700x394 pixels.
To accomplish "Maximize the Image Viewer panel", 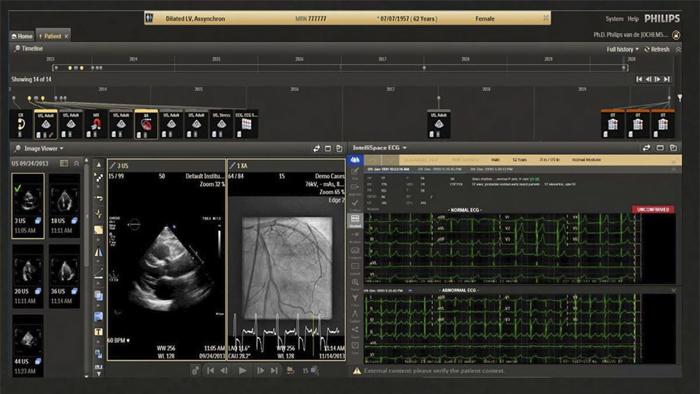I will [x=328, y=149].
